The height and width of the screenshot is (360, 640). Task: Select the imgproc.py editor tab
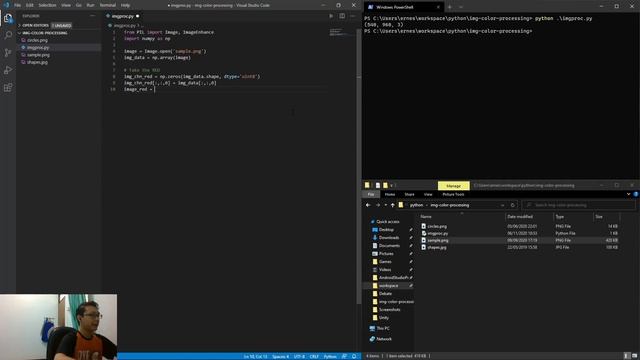122,16
